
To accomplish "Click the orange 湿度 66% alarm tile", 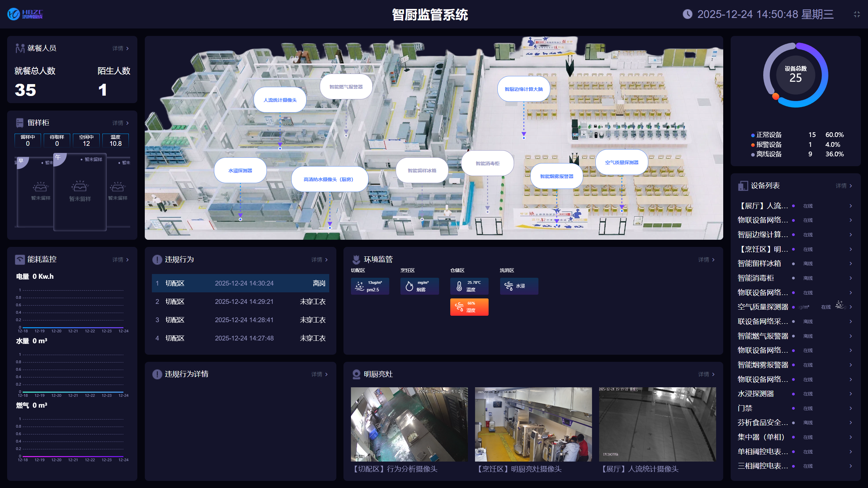I will (469, 307).
